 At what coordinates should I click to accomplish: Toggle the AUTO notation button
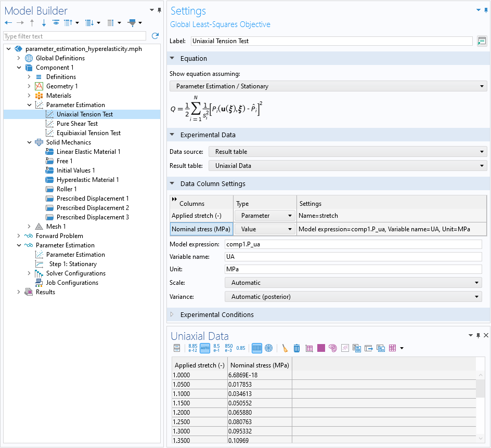[x=205, y=348]
